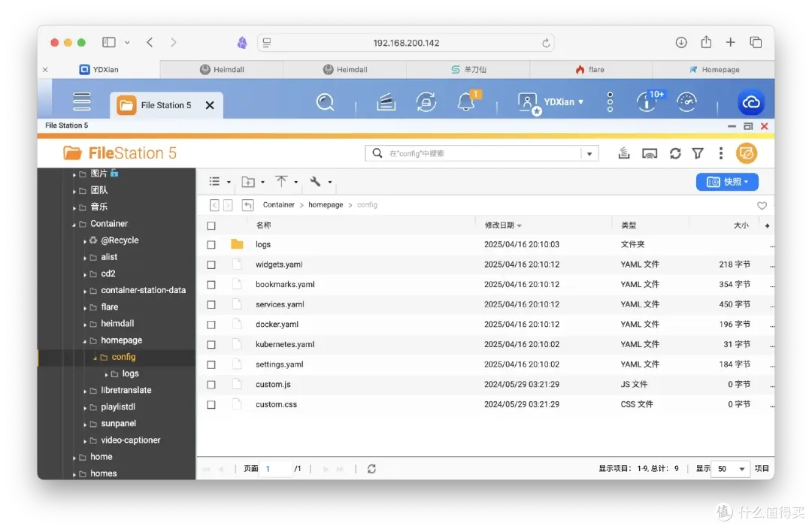The width and height of the screenshot is (812, 529).
Task: Open the smart file filter funnel icon
Action: pos(698,153)
